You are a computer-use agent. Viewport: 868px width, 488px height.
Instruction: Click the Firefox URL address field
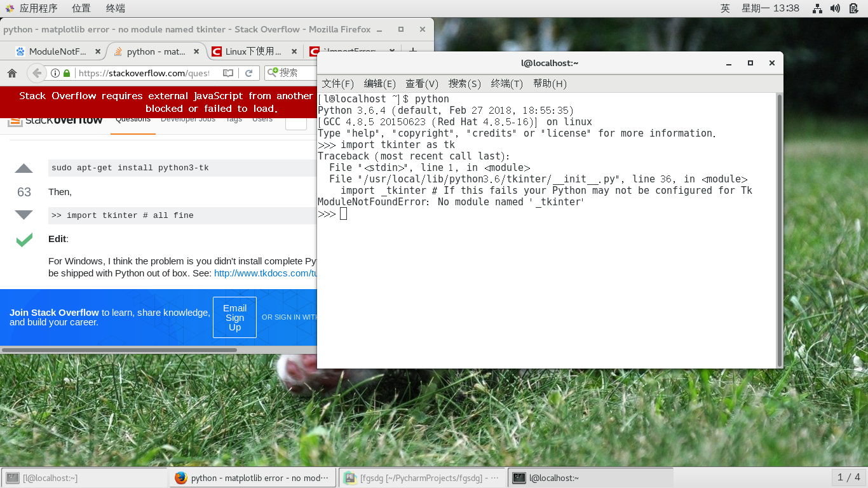[143, 73]
